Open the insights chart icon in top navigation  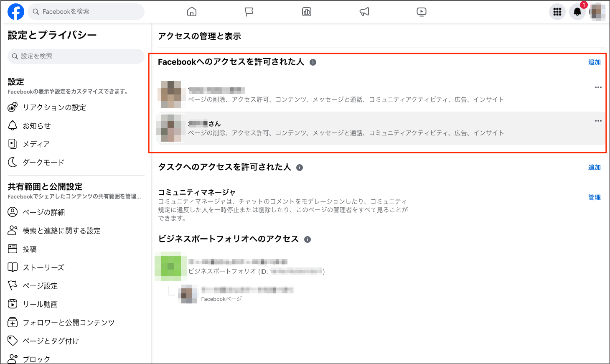click(307, 12)
